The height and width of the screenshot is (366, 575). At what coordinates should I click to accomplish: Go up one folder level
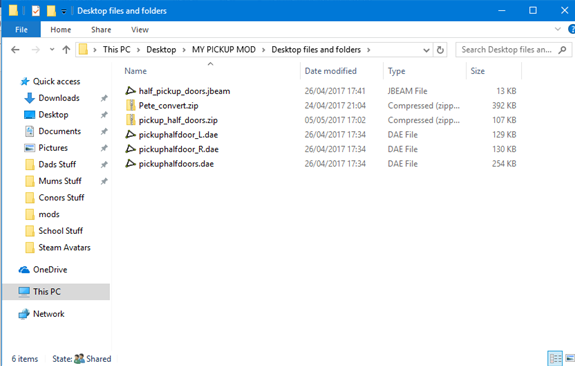click(66, 50)
